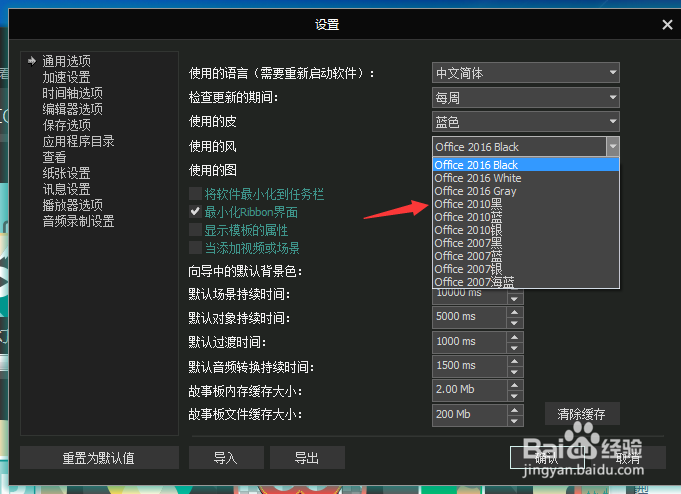
Task: Open the skin dropdown showing 蓝色
Action: click(x=526, y=122)
